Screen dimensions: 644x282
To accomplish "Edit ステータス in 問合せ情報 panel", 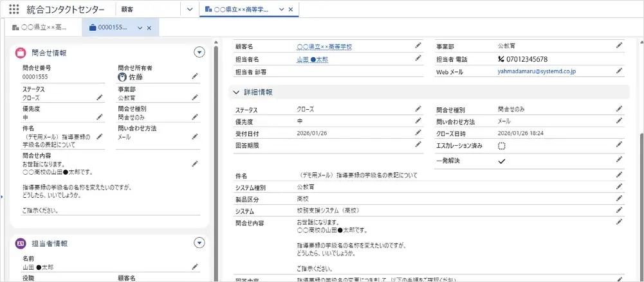I will [x=99, y=98].
